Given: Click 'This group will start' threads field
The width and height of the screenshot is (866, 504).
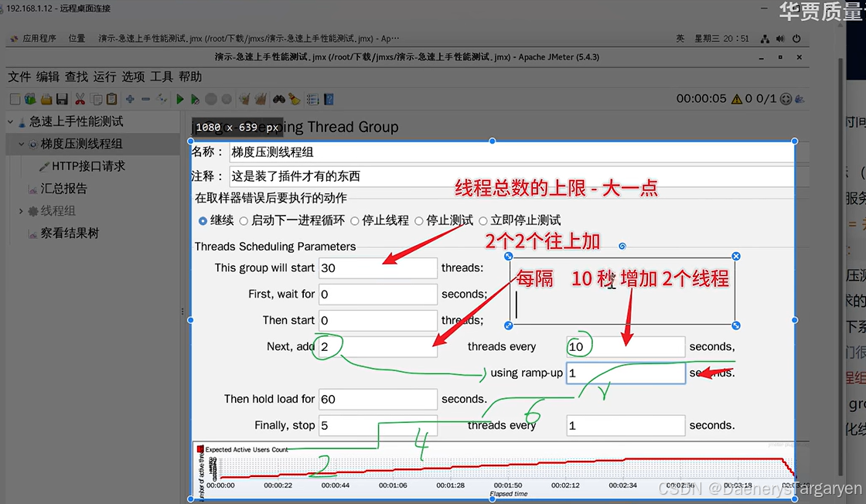Looking at the screenshot, I should pyautogui.click(x=378, y=268).
